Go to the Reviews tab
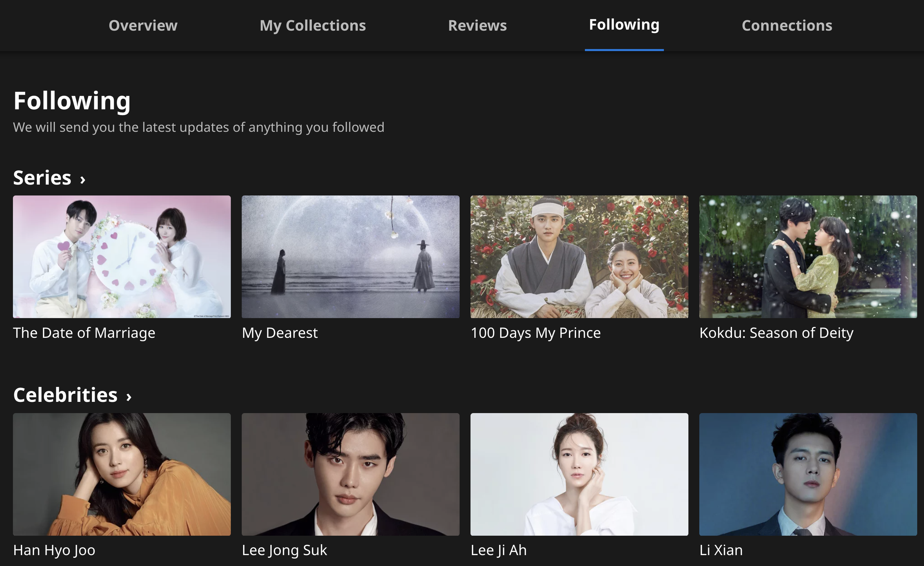The image size is (924, 566). pos(477,26)
